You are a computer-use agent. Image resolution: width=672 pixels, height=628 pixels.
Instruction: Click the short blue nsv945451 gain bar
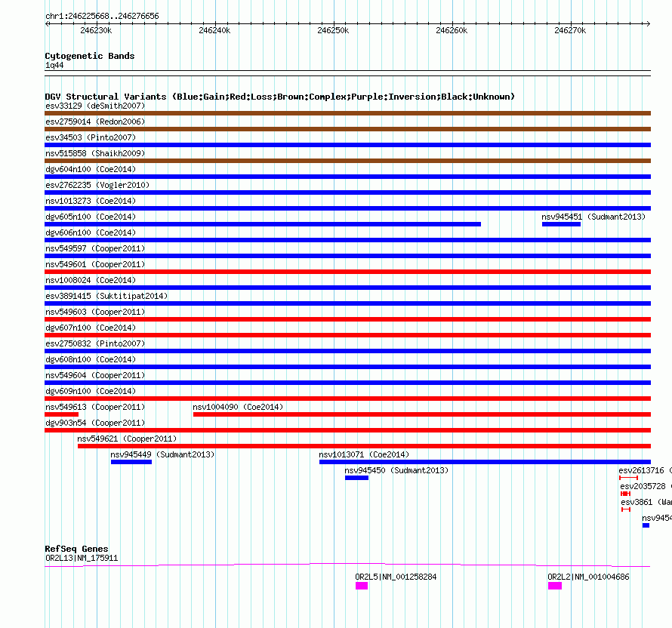click(x=561, y=224)
